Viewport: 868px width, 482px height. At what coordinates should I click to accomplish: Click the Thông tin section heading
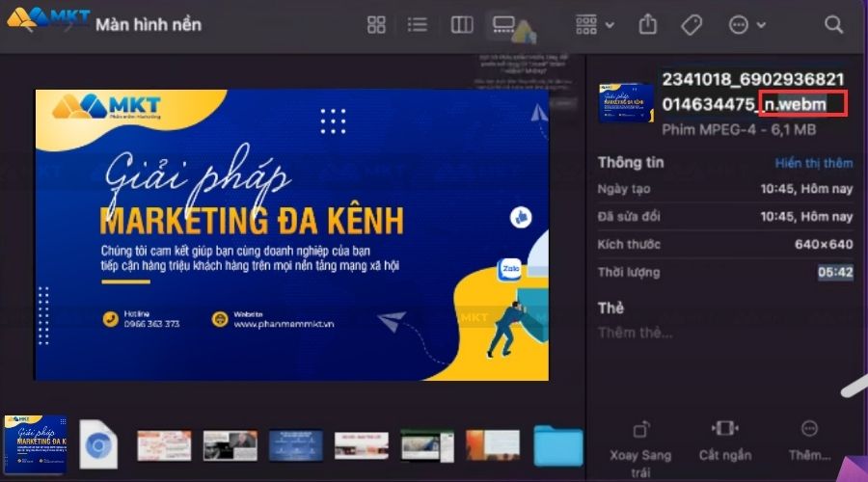click(x=631, y=163)
